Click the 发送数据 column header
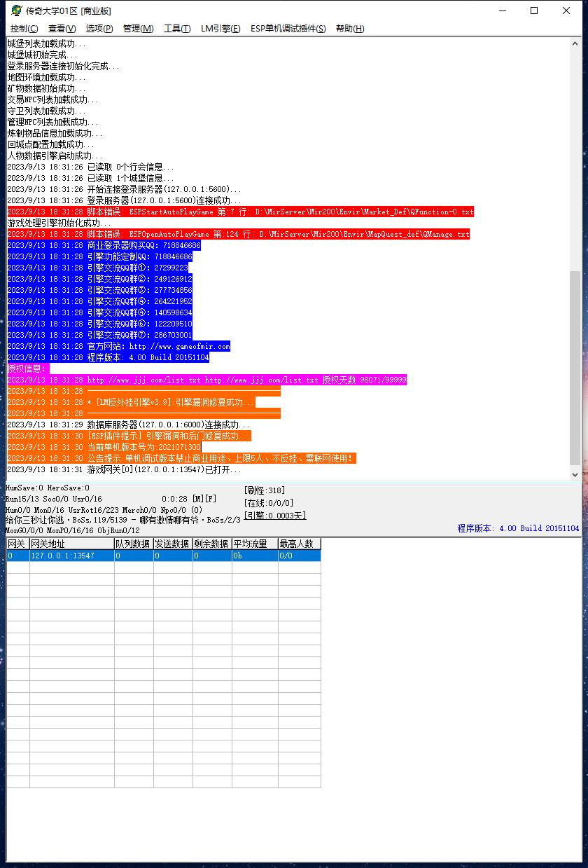Image resolution: width=588 pixels, height=868 pixels. (173, 544)
